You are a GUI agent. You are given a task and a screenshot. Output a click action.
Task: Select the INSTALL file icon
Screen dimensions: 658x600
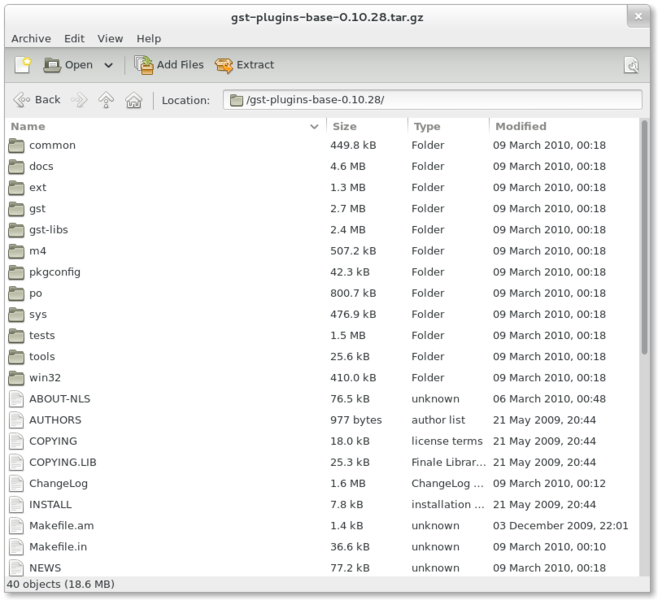[16, 504]
